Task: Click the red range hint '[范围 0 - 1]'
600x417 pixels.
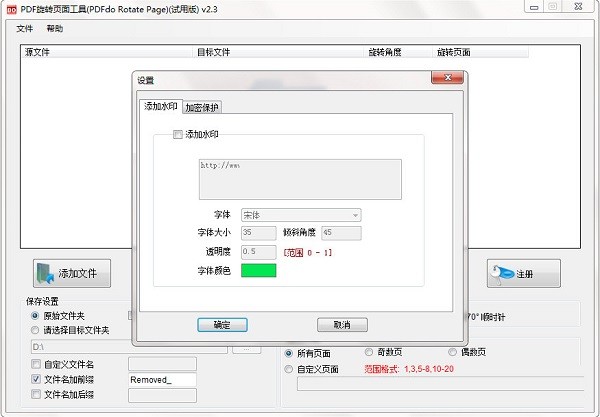Action: point(308,252)
